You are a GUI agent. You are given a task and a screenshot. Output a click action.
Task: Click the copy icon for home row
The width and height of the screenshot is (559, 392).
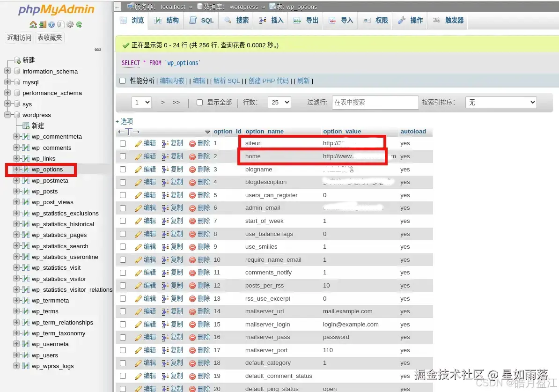click(x=165, y=156)
